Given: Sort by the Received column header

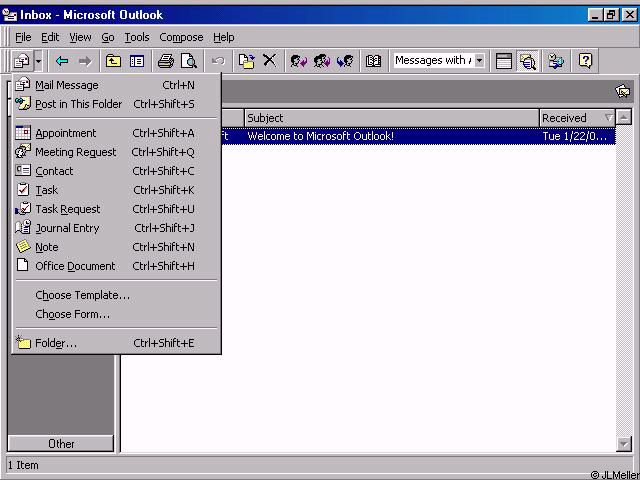Looking at the screenshot, I should click(577, 118).
